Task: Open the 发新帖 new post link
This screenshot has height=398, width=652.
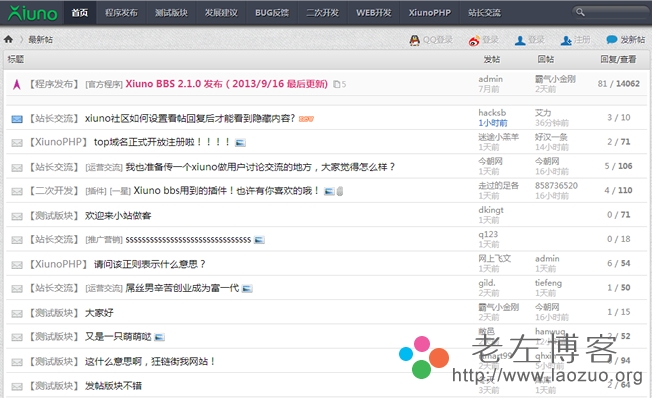Action: click(x=632, y=40)
